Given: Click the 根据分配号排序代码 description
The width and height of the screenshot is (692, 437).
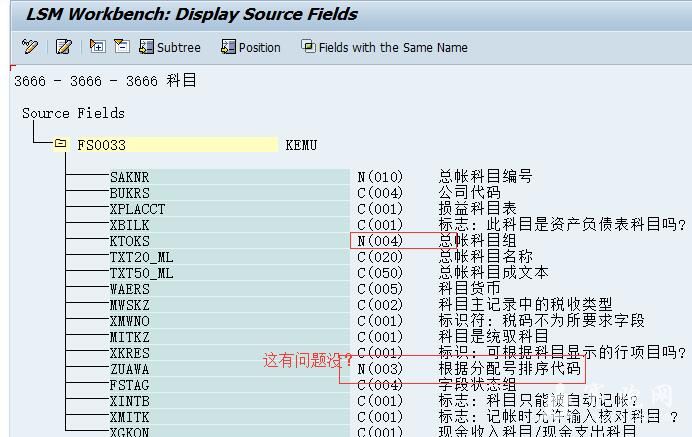Looking at the screenshot, I should (510, 368).
